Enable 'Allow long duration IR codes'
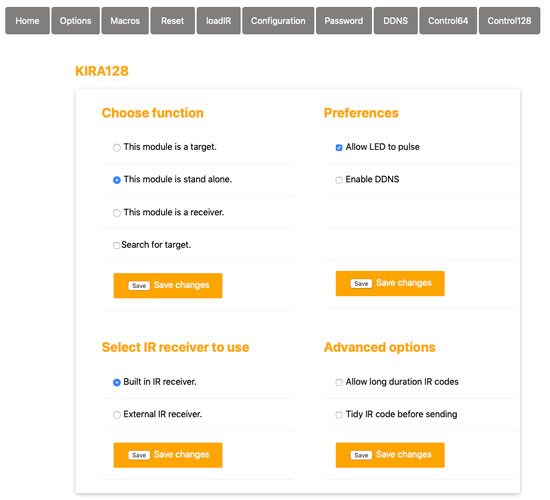Screen dimensions: 550x500 (x=339, y=382)
